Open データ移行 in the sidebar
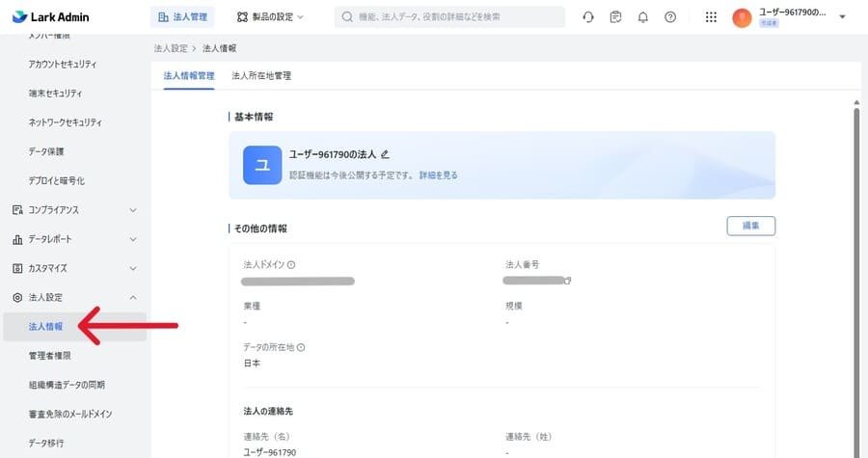868x458 pixels. (46, 444)
